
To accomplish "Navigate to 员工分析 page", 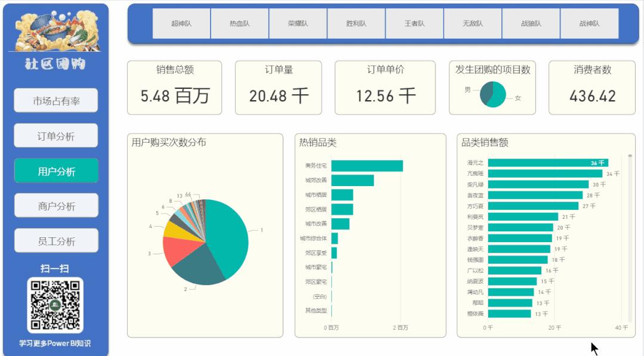I will [x=56, y=240].
